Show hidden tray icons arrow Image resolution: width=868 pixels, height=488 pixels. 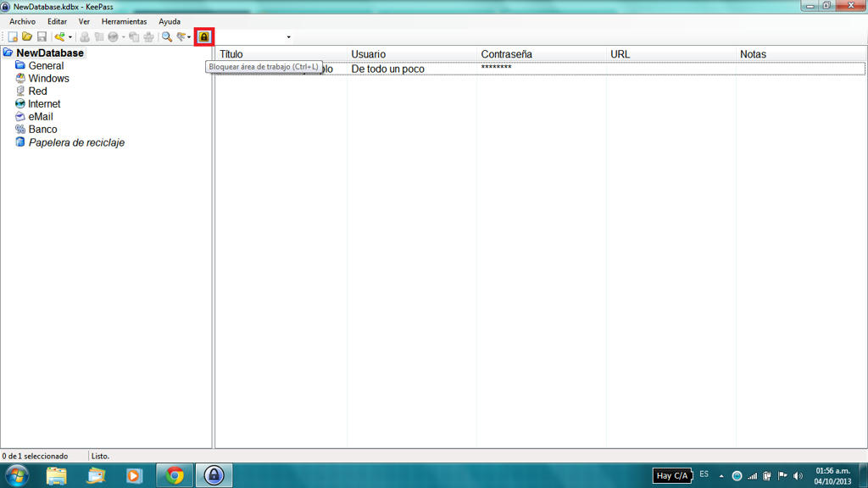(721, 476)
